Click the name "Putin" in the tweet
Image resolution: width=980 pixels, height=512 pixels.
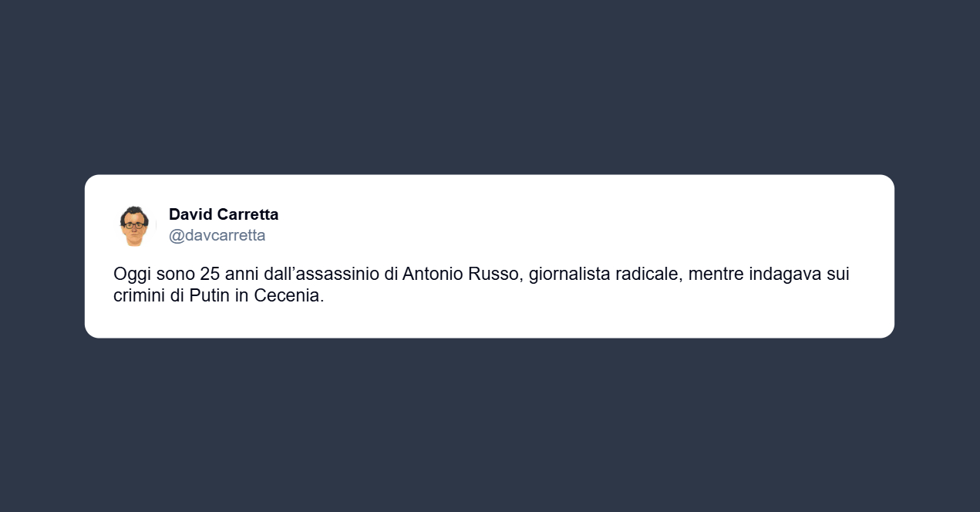pos(210,296)
